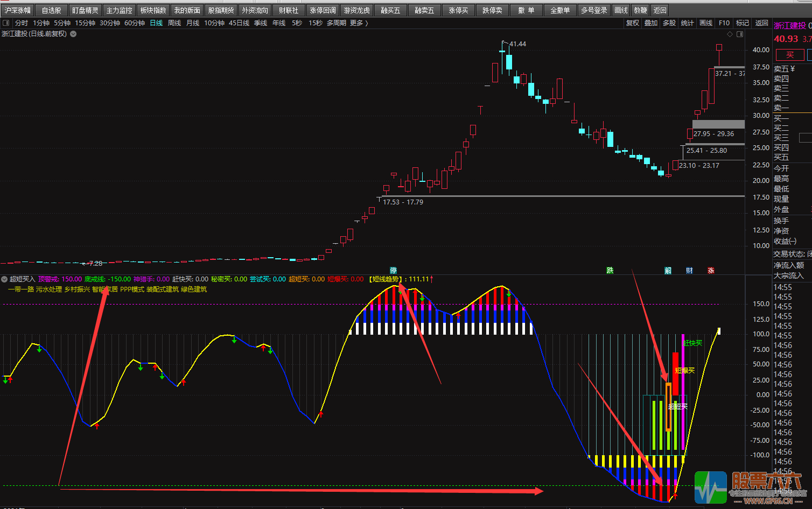This screenshot has height=509, width=812.
Task: Switch to 15分钟 period tab
Action: pos(85,23)
